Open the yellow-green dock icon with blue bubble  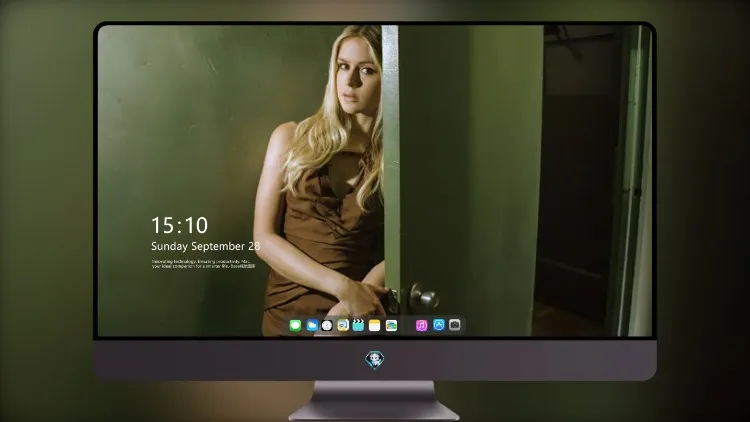[x=343, y=325]
